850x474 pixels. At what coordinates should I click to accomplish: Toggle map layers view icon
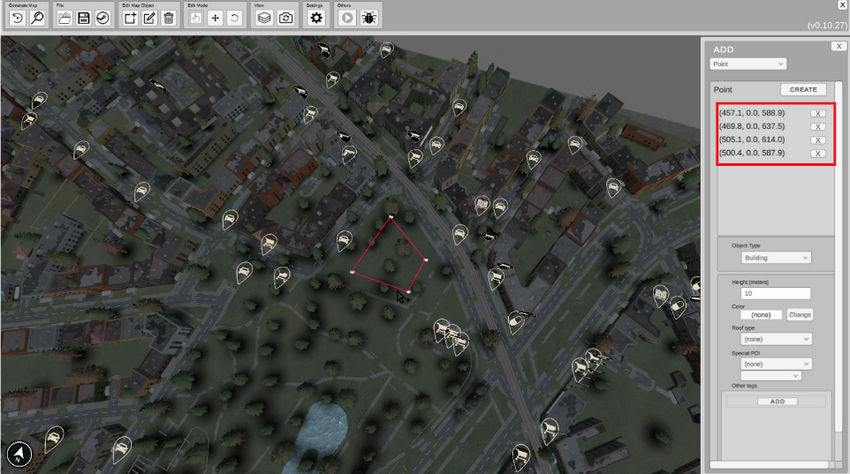tap(265, 18)
